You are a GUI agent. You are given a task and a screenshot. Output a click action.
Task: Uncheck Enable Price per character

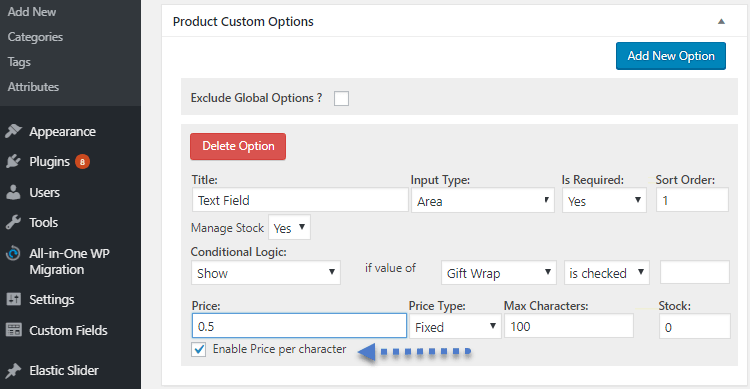pyautogui.click(x=199, y=349)
